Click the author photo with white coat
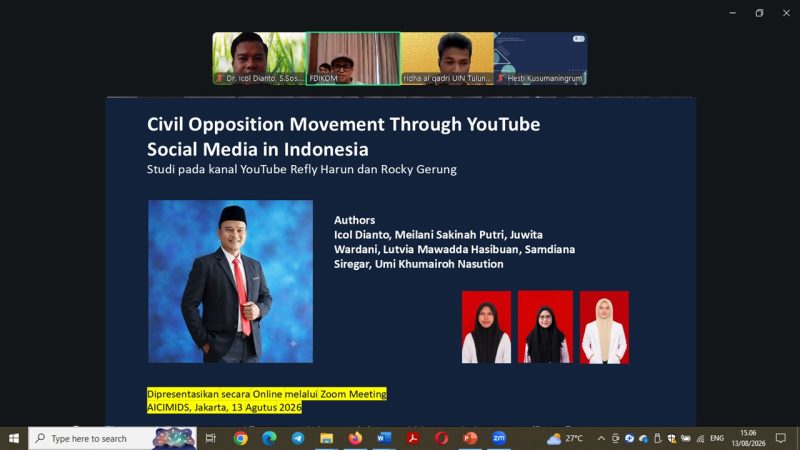Image resolution: width=800 pixels, height=450 pixels. point(604,327)
